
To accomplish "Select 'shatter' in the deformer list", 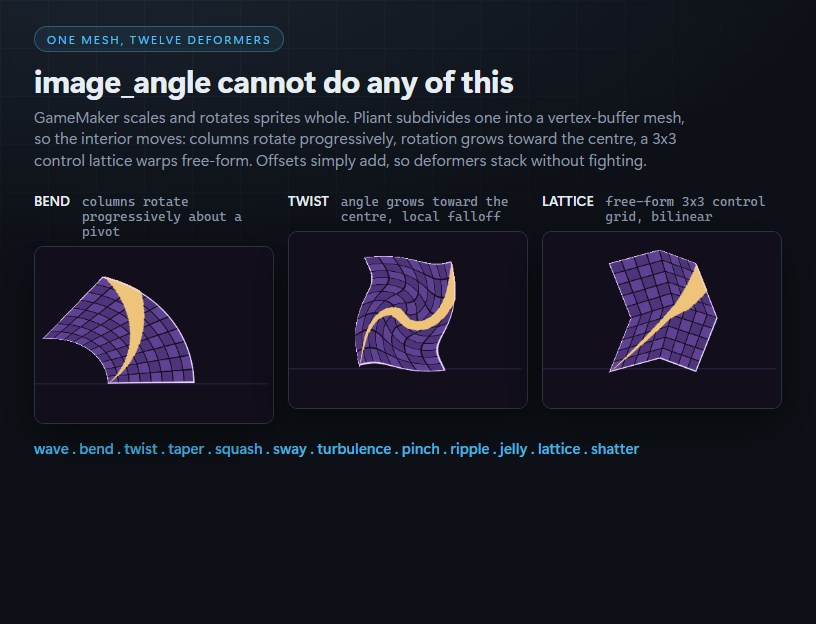I will pyautogui.click(x=615, y=449).
